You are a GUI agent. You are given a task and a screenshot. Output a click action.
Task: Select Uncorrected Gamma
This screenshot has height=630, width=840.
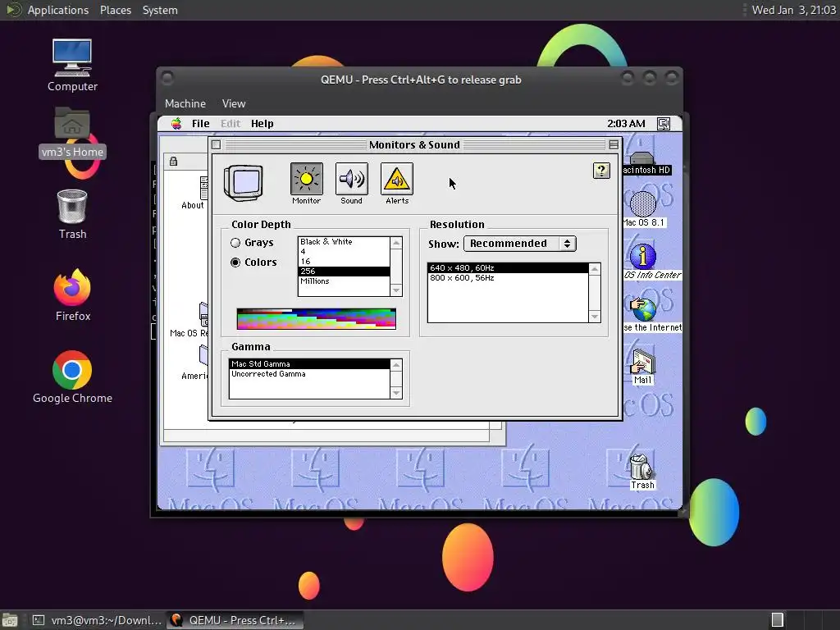(309, 374)
